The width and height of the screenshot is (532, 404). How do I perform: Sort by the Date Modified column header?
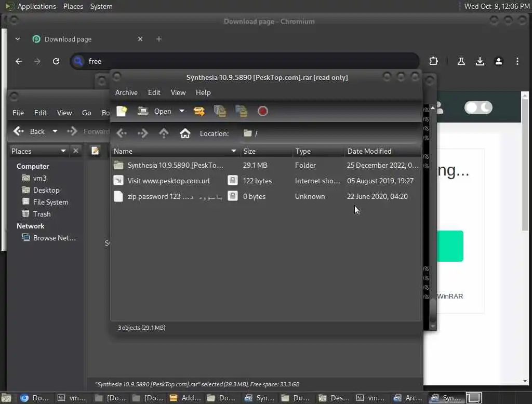[382, 151]
